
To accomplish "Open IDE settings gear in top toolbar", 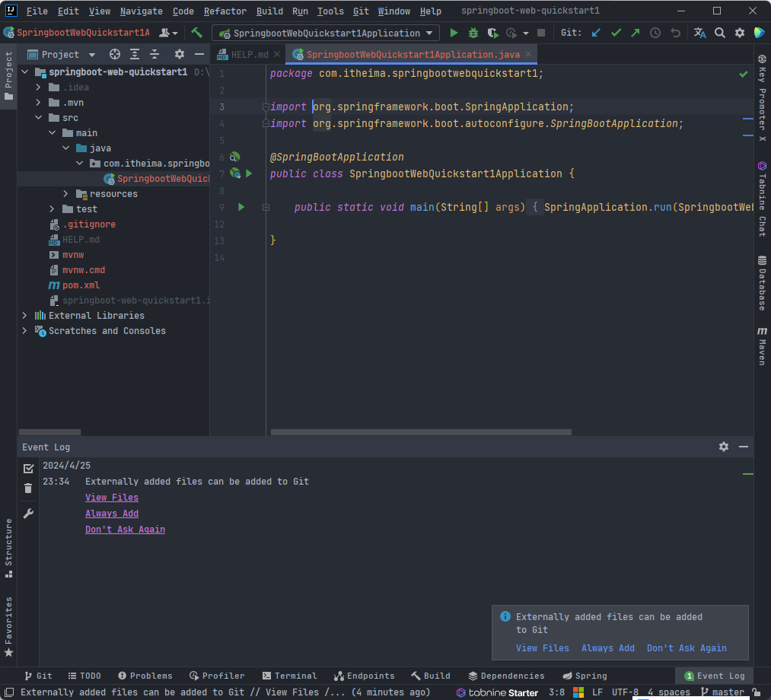I will (740, 33).
